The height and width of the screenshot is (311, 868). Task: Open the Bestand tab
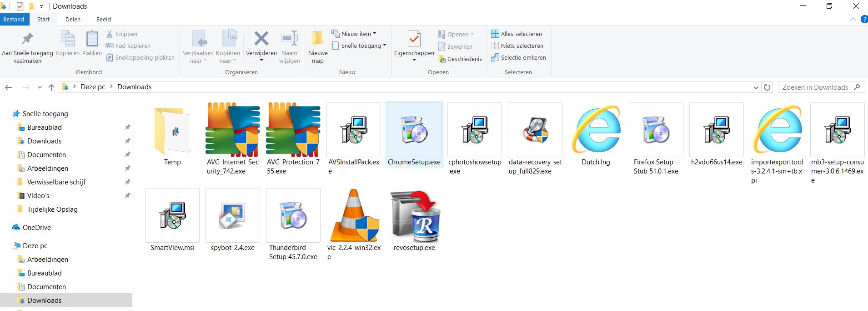coord(14,19)
